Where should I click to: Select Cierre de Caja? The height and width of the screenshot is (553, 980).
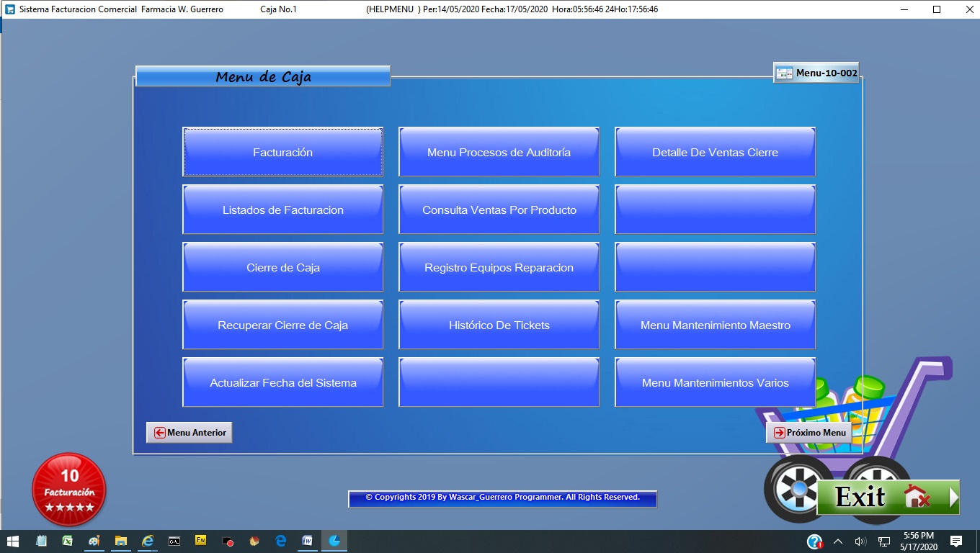tap(282, 267)
